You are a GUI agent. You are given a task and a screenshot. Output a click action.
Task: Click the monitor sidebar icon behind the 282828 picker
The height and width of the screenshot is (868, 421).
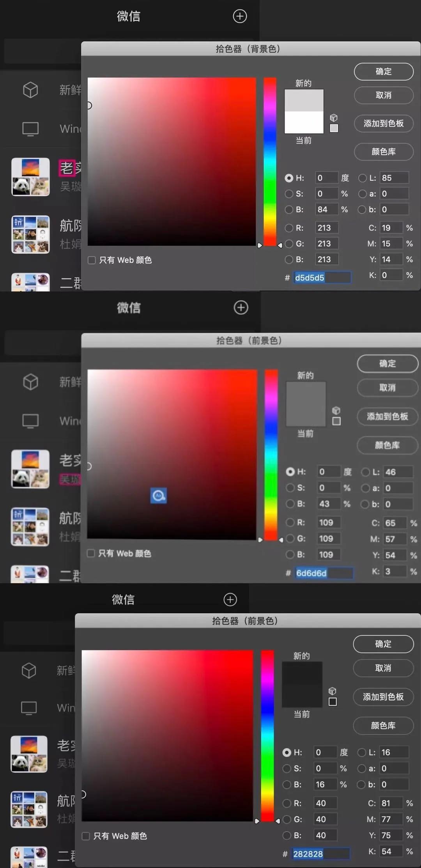[x=29, y=707]
